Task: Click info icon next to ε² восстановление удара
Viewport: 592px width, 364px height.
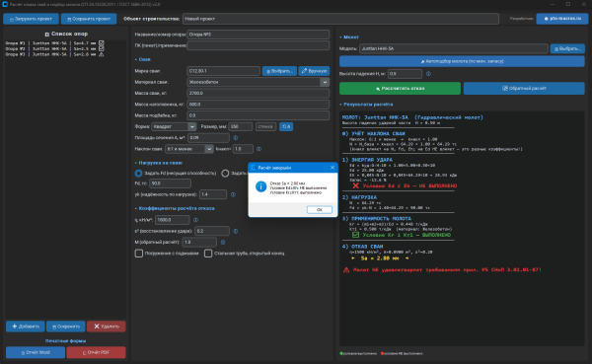Action: click(x=235, y=231)
